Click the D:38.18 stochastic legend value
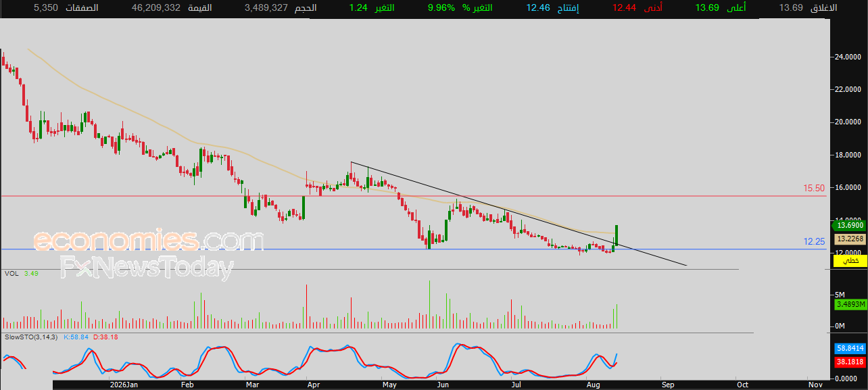 click(106, 336)
